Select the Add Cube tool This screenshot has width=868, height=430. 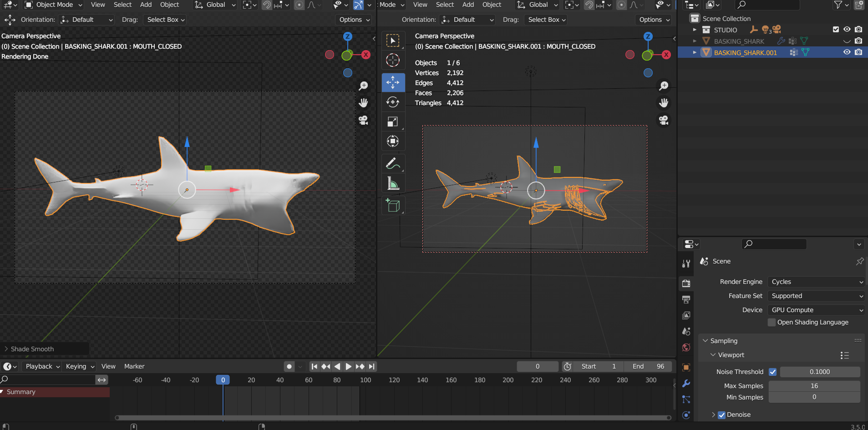point(393,206)
